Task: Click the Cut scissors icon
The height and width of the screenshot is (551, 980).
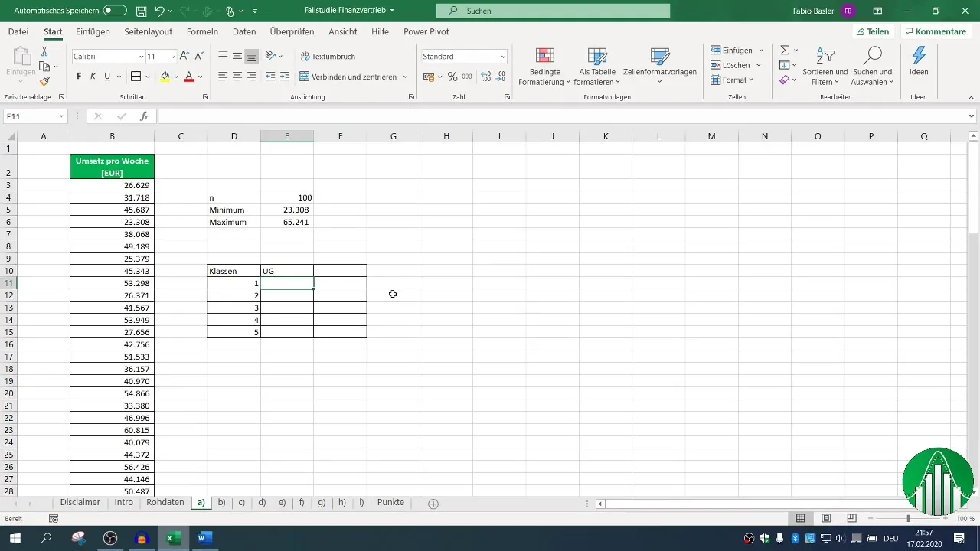Action: (x=44, y=51)
